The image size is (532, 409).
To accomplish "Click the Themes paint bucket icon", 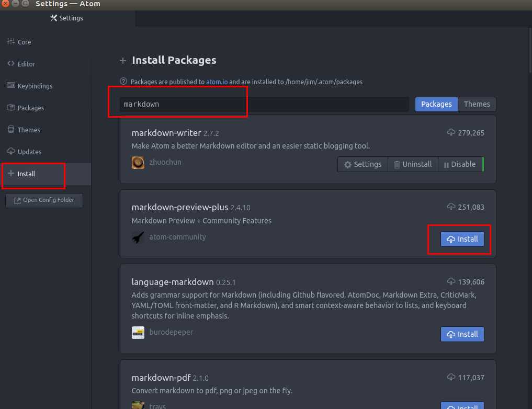I will (x=11, y=129).
